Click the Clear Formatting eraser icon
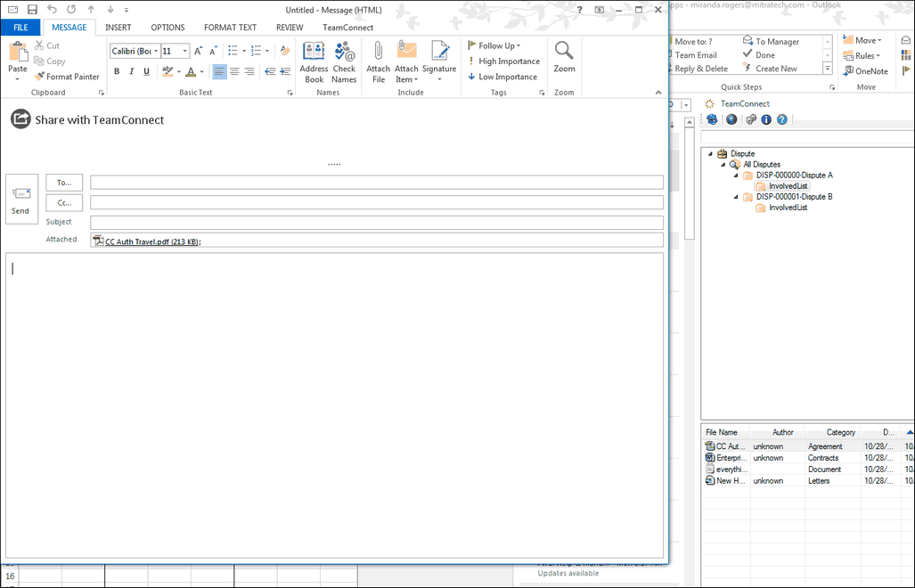The height and width of the screenshot is (588, 915). (285, 51)
